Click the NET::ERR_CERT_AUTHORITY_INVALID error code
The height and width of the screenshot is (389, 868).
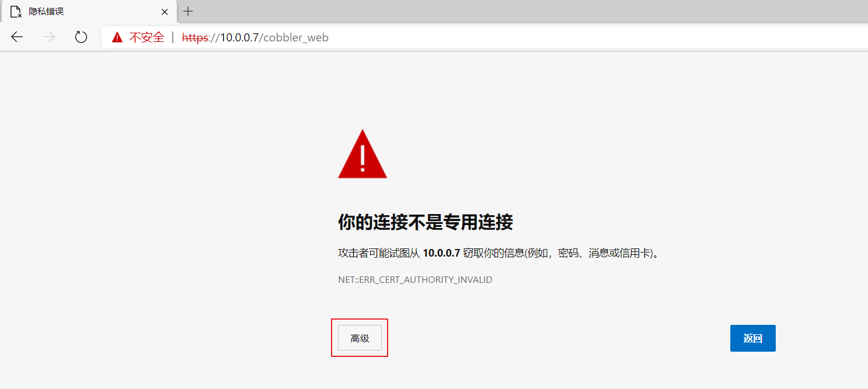point(415,280)
